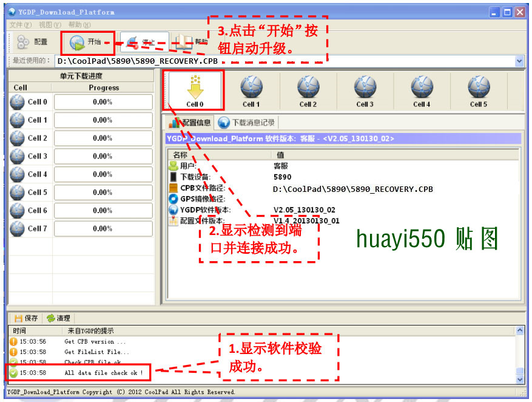Click the 单元下载进度 panel header

[x=81, y=76]
